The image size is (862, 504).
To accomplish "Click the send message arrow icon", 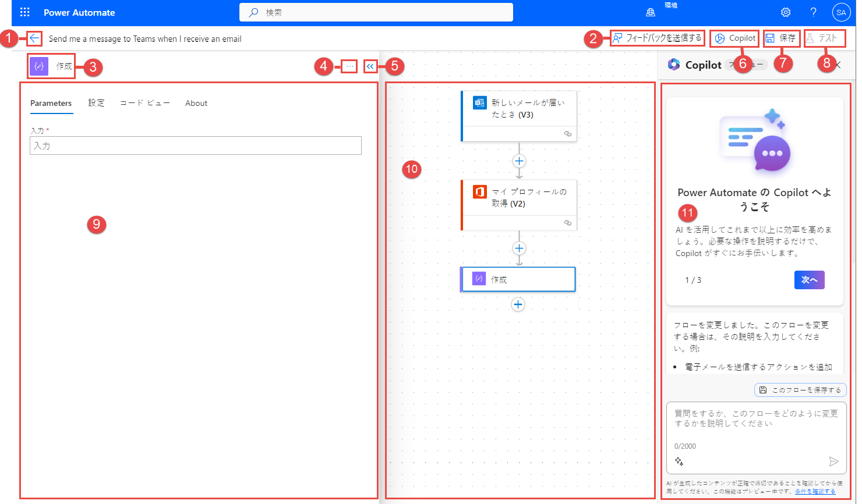I will (x=833, y=462).
